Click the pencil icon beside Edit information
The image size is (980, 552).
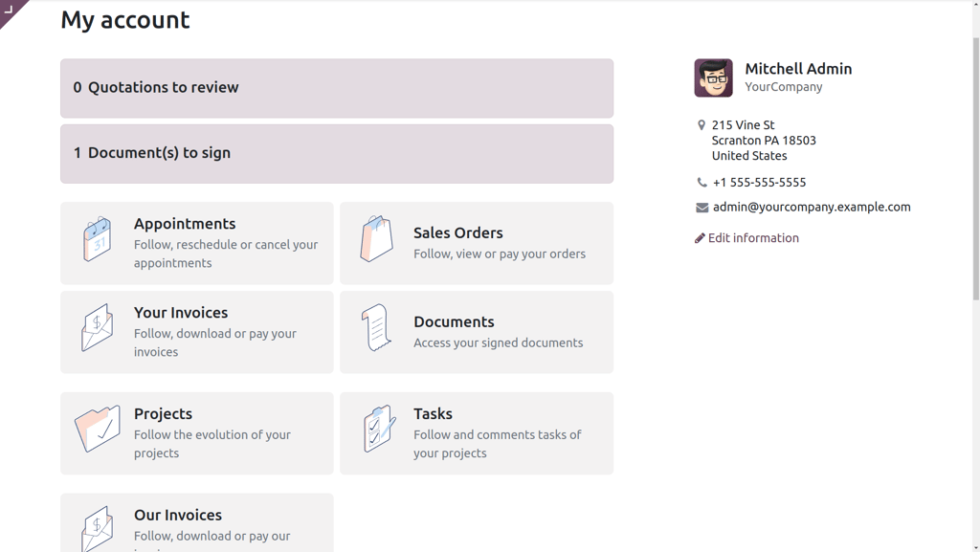point(700,238)
